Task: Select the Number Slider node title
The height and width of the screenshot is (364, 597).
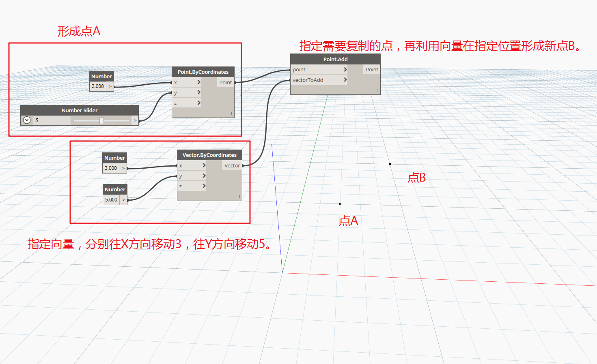Action: click(80, 110)
